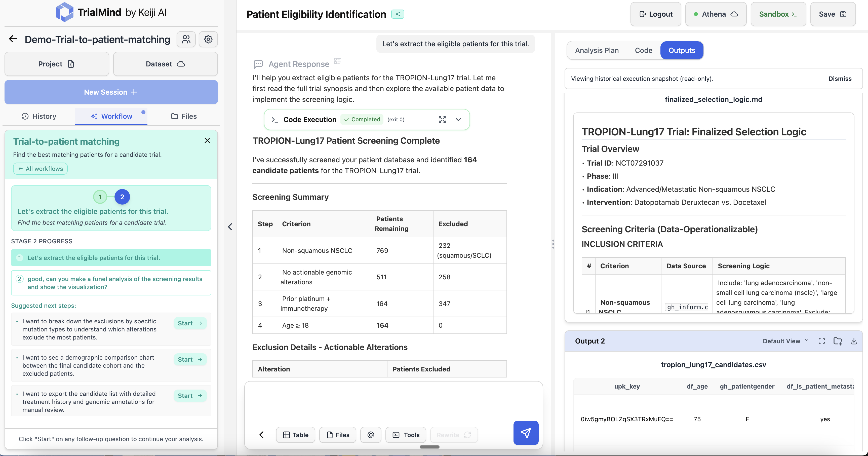Send the chat message with the paper plane
Viewport: 868px width, 456px height.
point(526,433)
